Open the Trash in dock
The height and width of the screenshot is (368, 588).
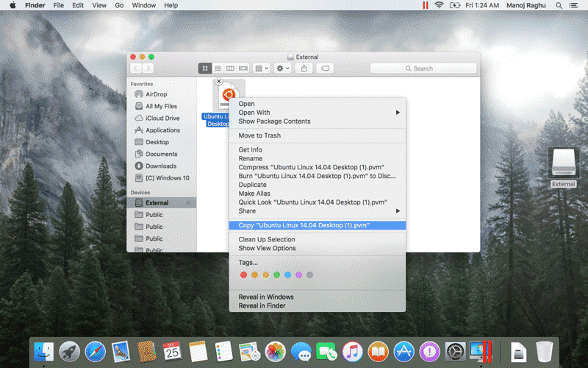pyautogui.click(x=544, y=352)
